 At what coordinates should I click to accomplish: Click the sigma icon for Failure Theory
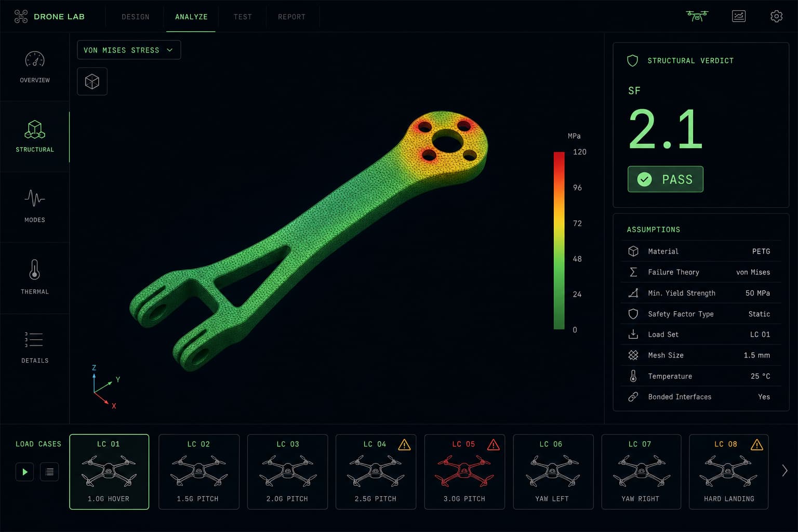[x=633, y=272]
